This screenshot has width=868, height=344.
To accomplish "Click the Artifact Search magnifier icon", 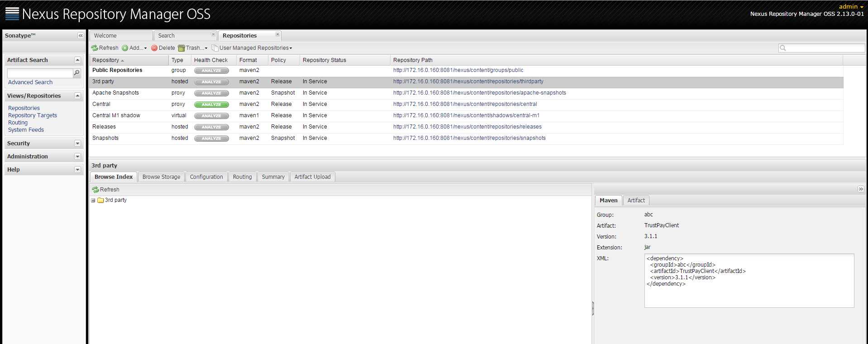I will (76, 73).
